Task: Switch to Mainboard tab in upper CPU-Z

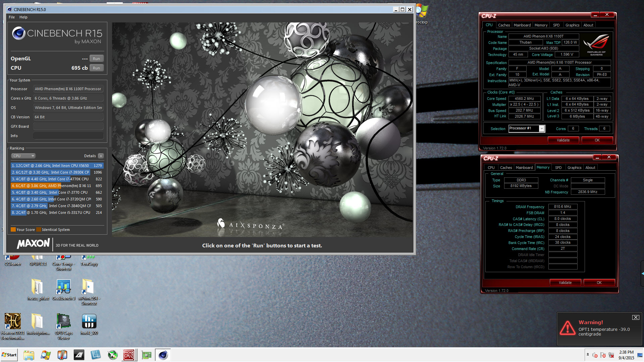Action: pyautogui.click(x=522, y=25)
